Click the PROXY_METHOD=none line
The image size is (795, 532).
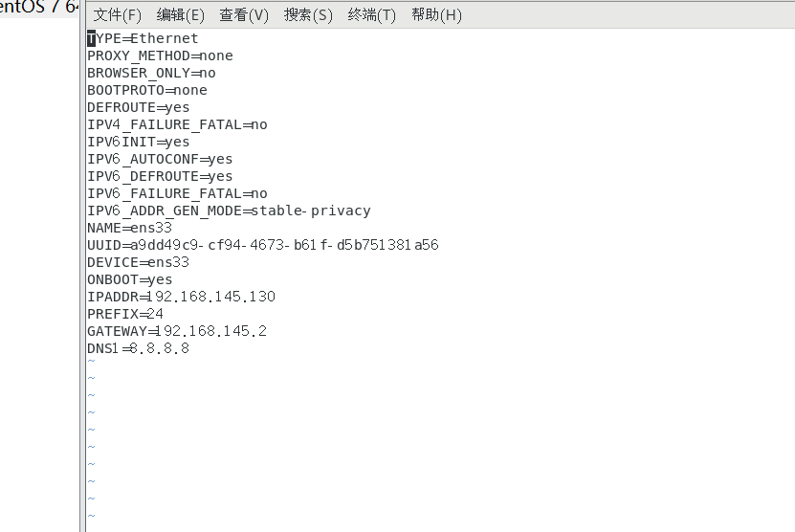point(160,55)
